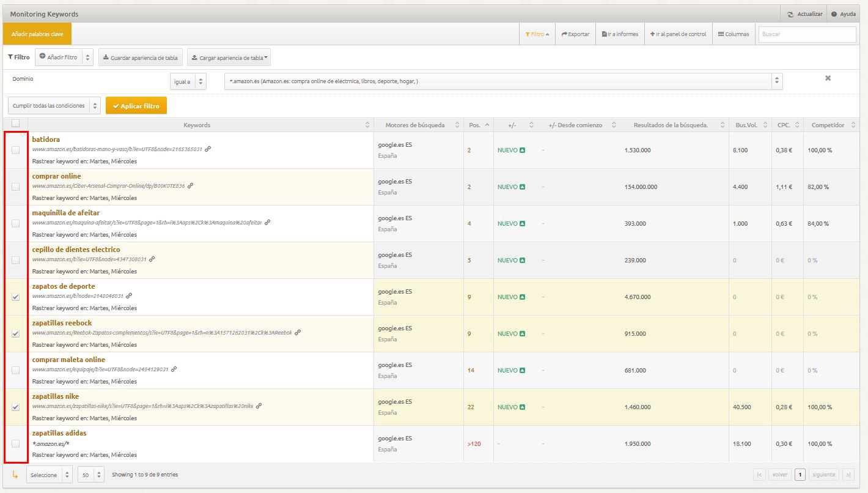This screenshot has height=493, width=868.
Task: Click green NUEVO arrow icon in batidora row
Action: [x=522, y=150]
